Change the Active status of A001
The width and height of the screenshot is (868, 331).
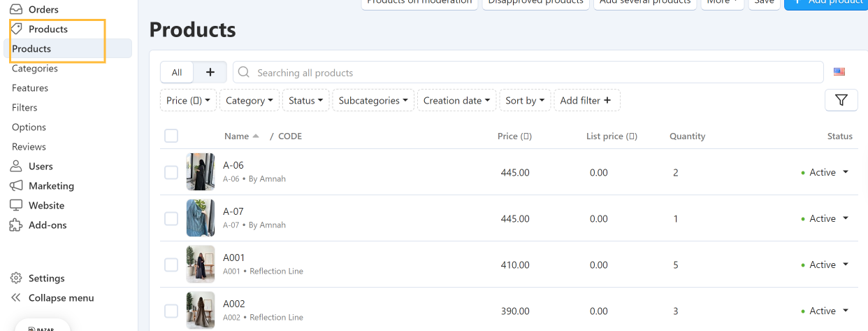coord(825,265)
